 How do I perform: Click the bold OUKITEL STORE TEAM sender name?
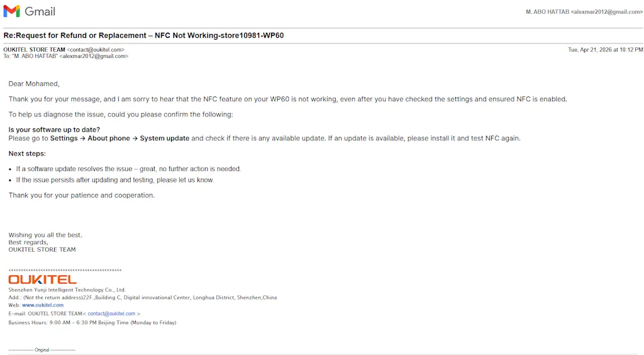34,50
